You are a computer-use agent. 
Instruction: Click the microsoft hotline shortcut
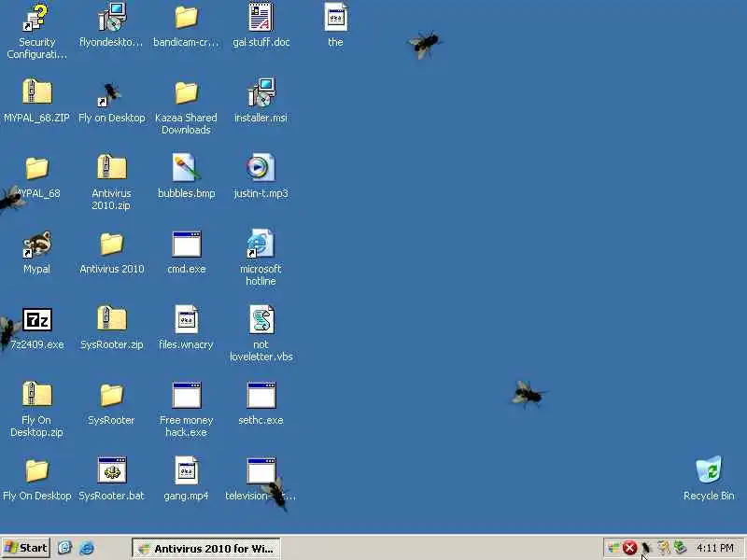pyautogui.click(x=261, y=244)
